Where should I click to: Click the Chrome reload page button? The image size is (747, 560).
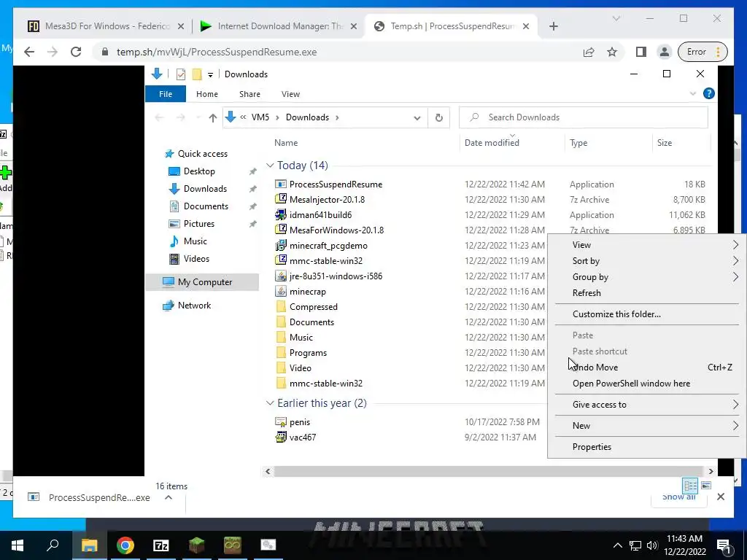tap(76, 52)
